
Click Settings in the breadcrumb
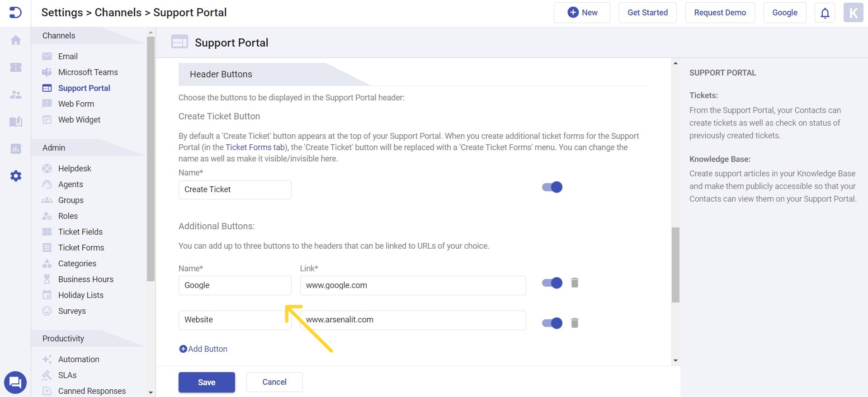pos(62,13)
